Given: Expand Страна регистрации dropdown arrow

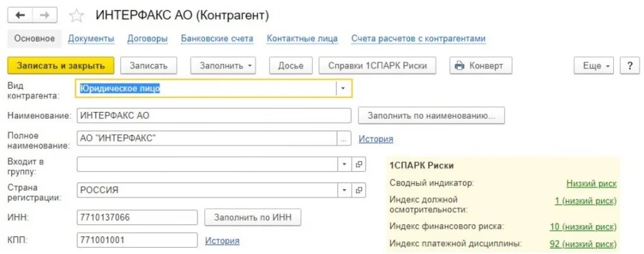Looking at the screenshot, I should [x=344, y=190].
